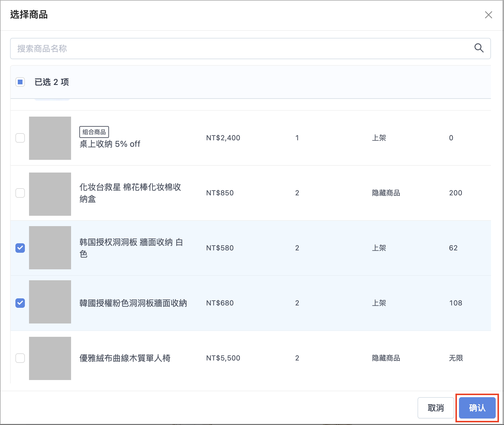
Task: Click the product name 韩国授权洞洞板 牆面收纳 白色
Action: [131, 248]
